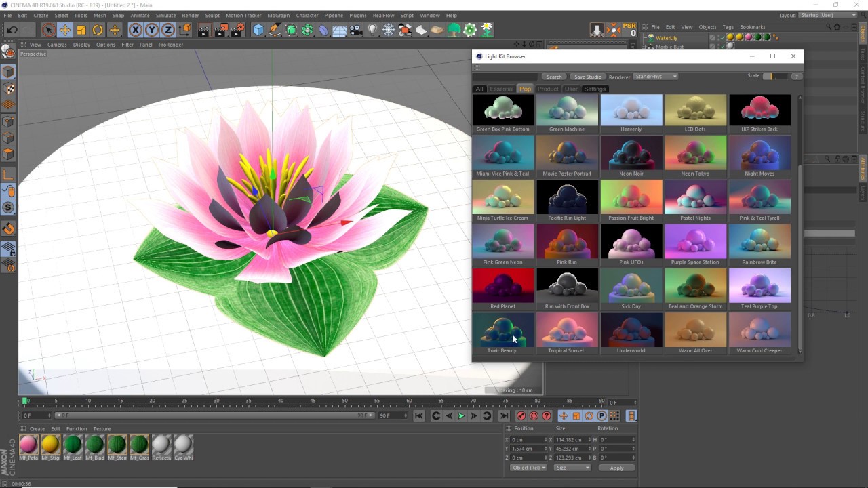Click the Point Level Animation dots icon
The height and width of the screenshot is (488, 868).
point(614,415)
